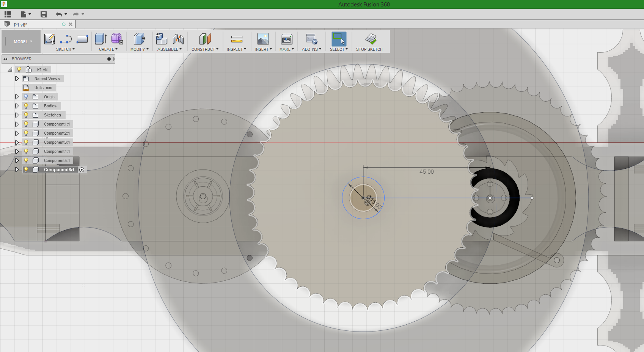The image size is (644, 352).
Task: Expand Component2:1 in browser
Action: [x=17, y=133]
